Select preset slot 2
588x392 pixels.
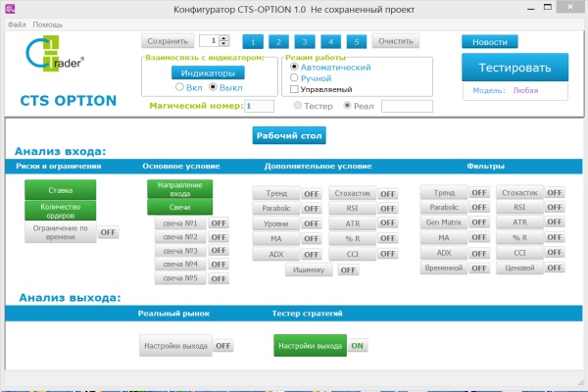click(x=278, y=41)
